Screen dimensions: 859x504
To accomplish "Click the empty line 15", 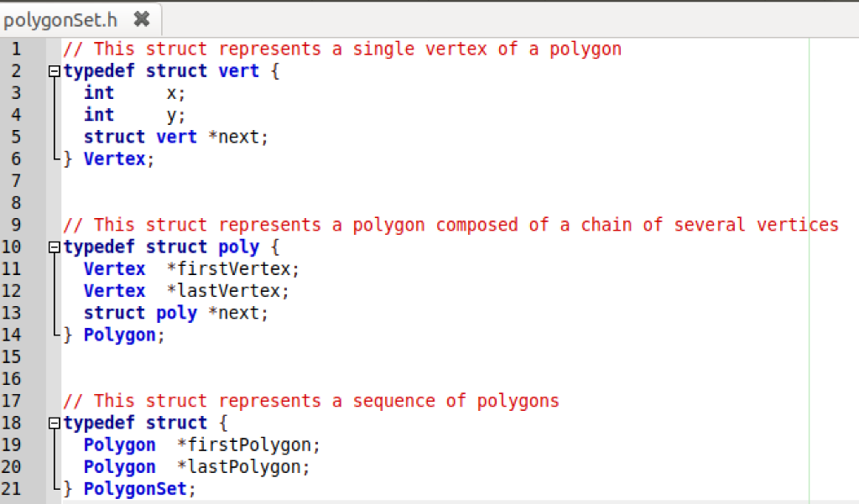I will pyautogui.click(x=168, y=356).
